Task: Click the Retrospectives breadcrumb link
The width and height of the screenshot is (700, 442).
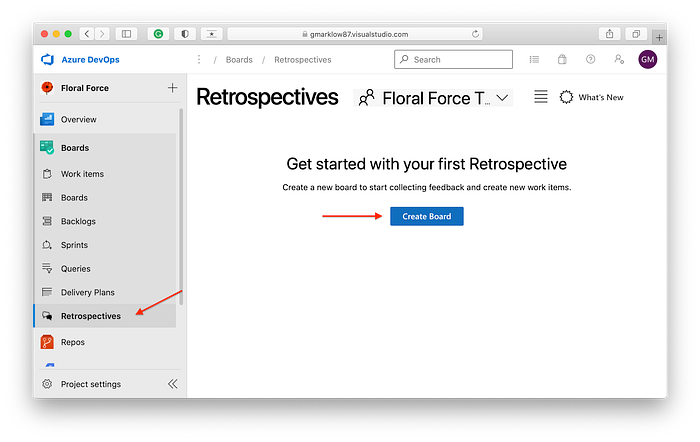Action: tap(303, 60)
